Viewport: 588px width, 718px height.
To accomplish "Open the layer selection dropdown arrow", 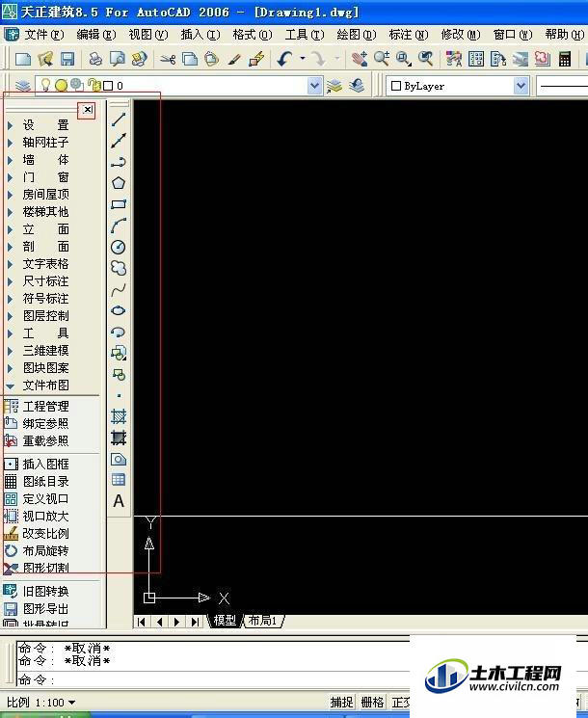I will coord(314,86).
